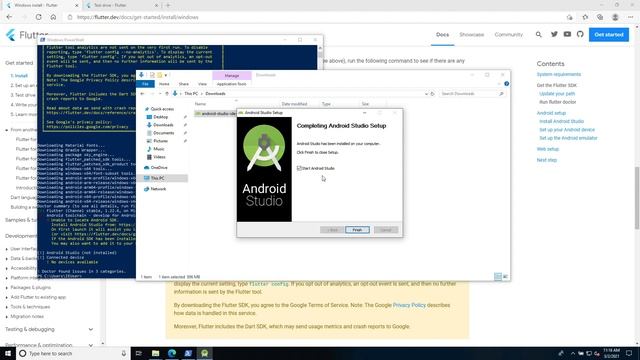Open Flutter's YouTube icon link
Screen dimensions: 640x360
[567, 34]
